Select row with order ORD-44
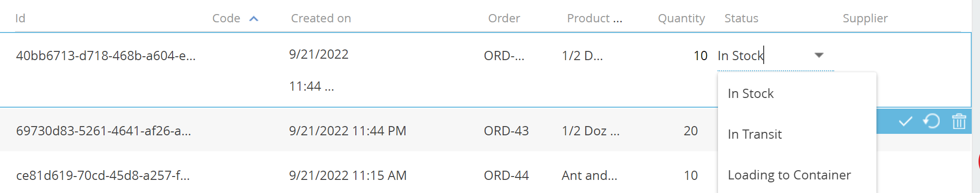The width and height of the screenshot is (980, 193). click(x=437, y=175)
